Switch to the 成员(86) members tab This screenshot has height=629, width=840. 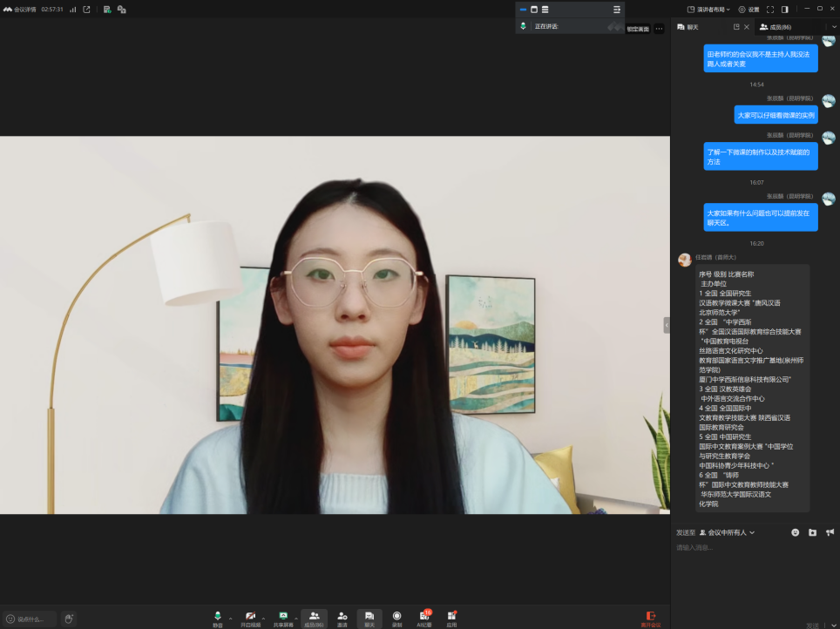pos(776,27)
